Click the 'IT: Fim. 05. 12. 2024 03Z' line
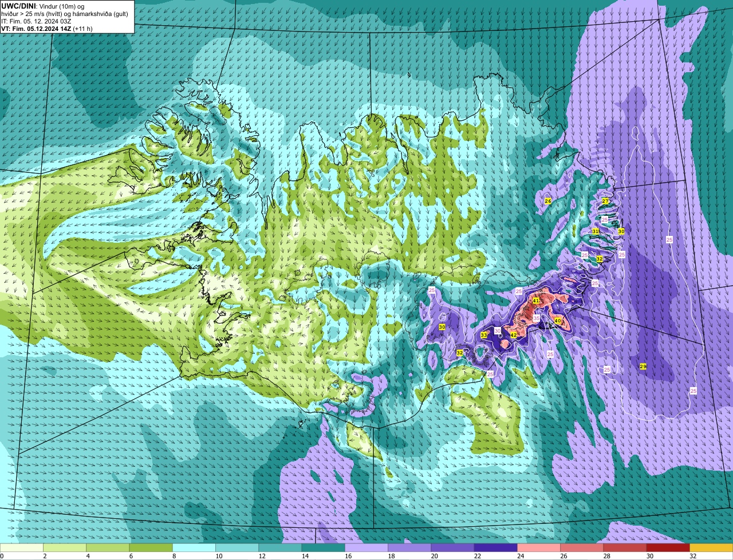The width and height of the screenshot is (733, 560). pos(36,21)
